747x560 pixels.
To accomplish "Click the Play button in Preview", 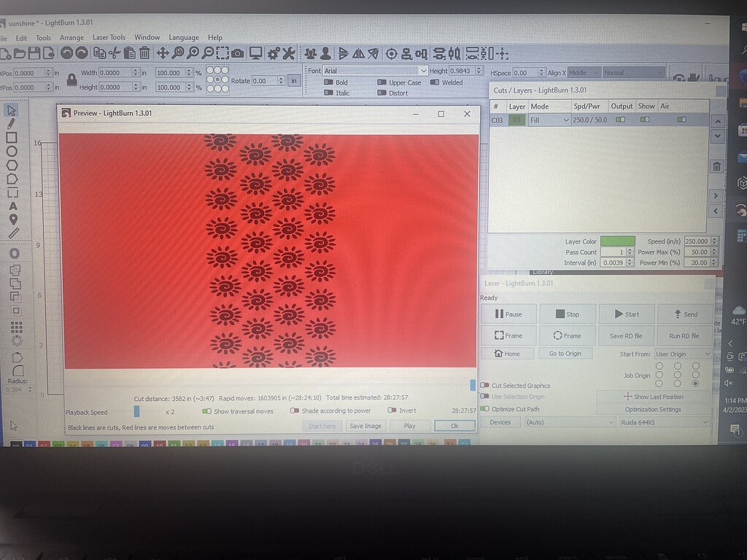I will [410, 426].
